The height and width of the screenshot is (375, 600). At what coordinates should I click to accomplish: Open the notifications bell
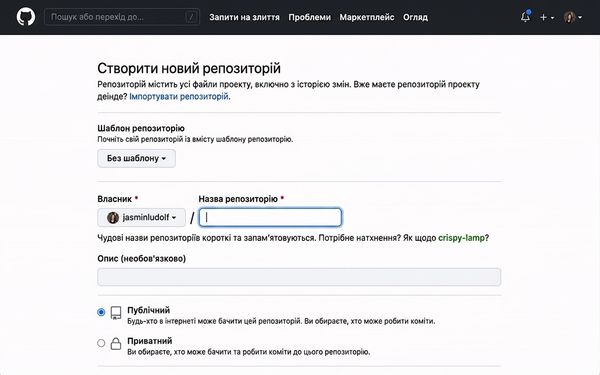(x=525, y=17)
